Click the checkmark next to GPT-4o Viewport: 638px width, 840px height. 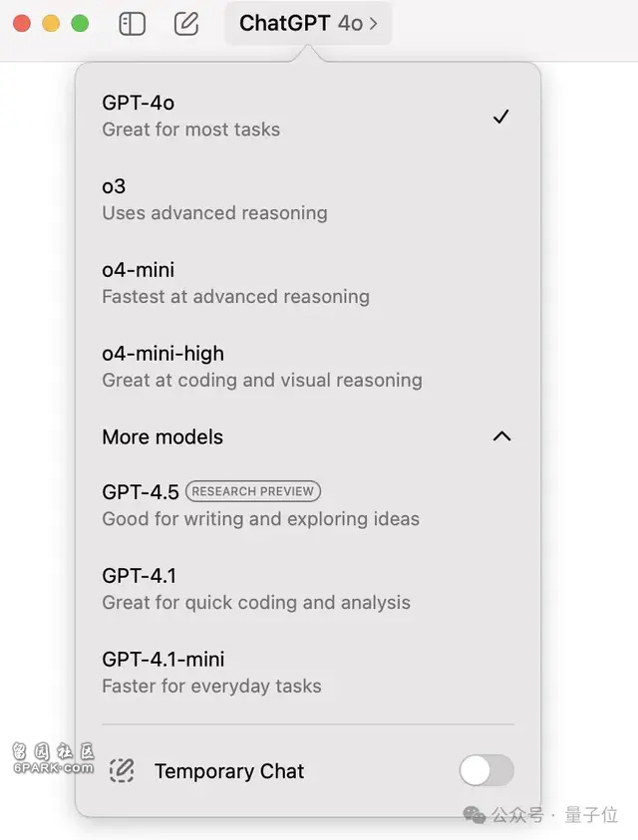click(x=500, y=117)
